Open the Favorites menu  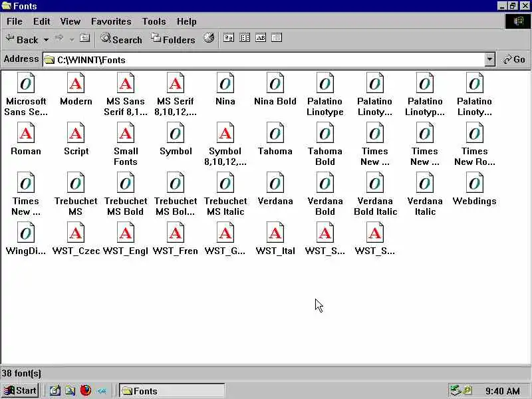(x=111, y=22)
